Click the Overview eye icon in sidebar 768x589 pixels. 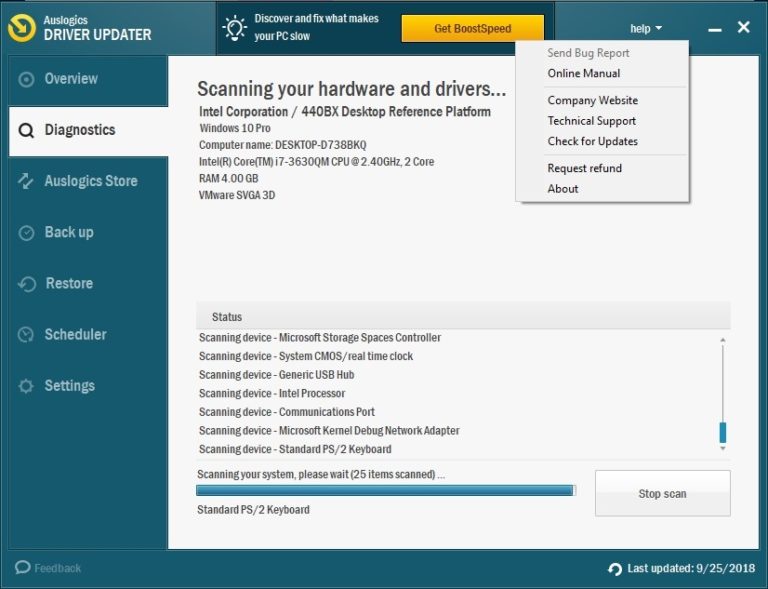click(26, 79)
